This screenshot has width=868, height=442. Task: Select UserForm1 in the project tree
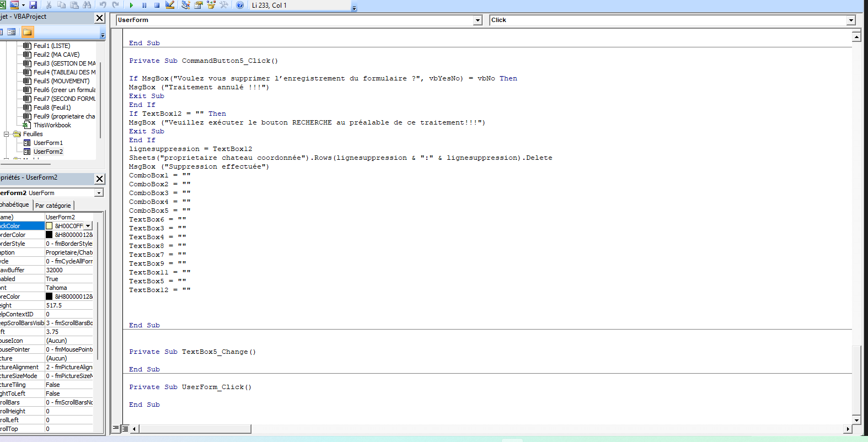tap(48, 143)
